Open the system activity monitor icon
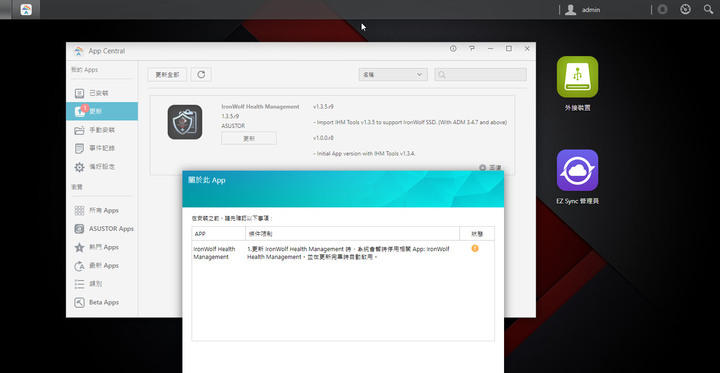Viewport: 720px width, 373px height. pyautogui.click(x=685, y=9)
